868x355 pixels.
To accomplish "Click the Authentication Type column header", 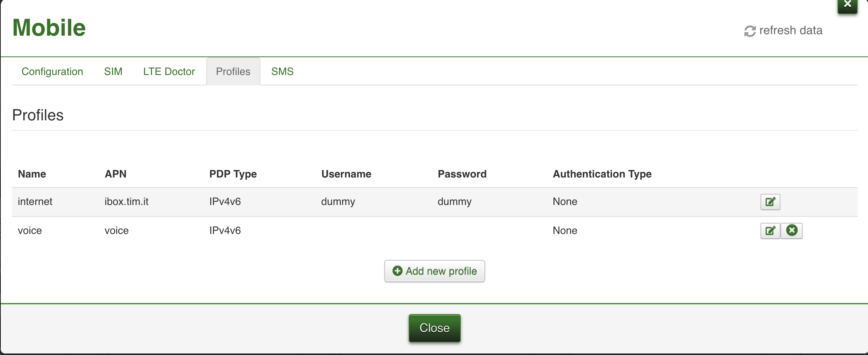I will [x=602, y=174].
